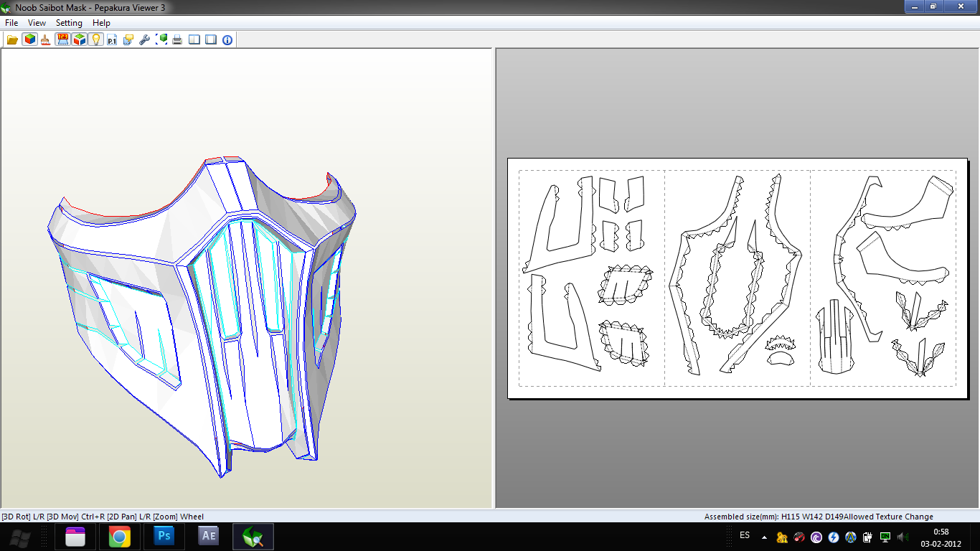This screenshot has width=980, height=551.
Task: Open the File menu
Action: (x=11, y=23)
